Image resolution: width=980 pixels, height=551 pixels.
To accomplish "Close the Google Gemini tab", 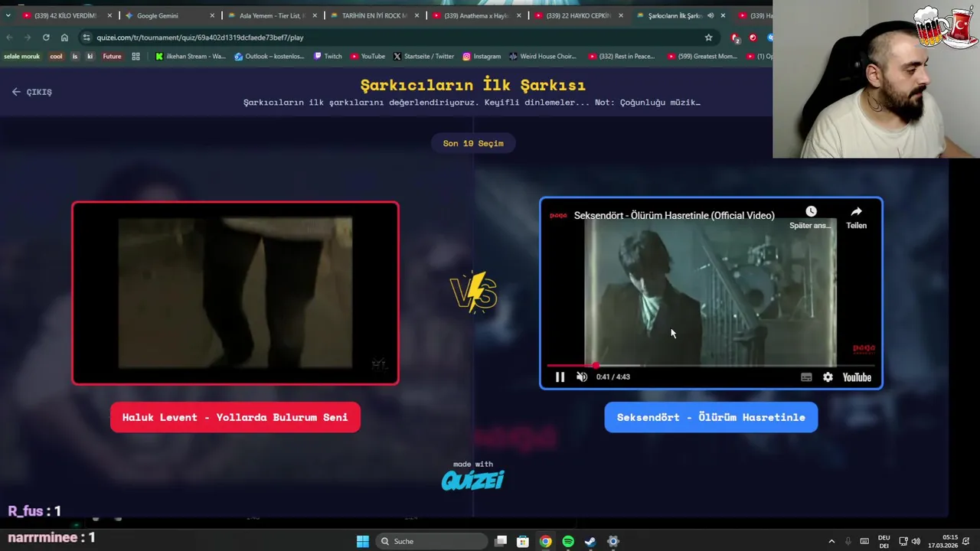I will (212, 15).
